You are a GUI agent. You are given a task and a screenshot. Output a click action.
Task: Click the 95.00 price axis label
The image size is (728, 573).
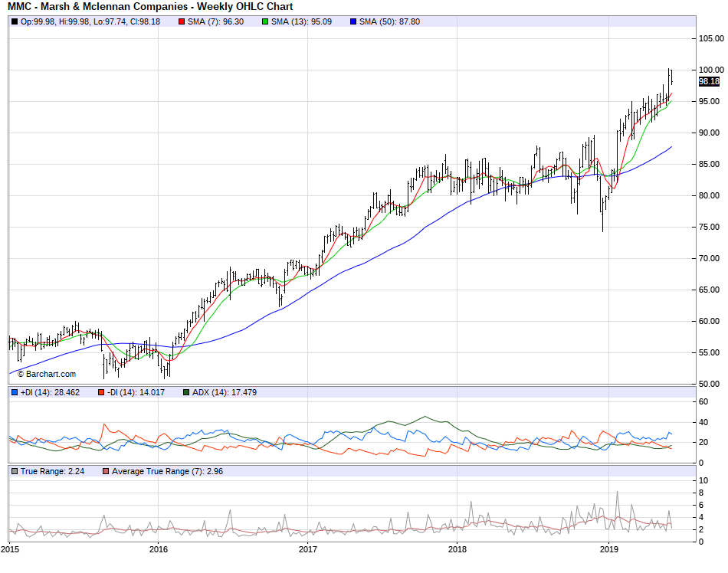(709, 101)
